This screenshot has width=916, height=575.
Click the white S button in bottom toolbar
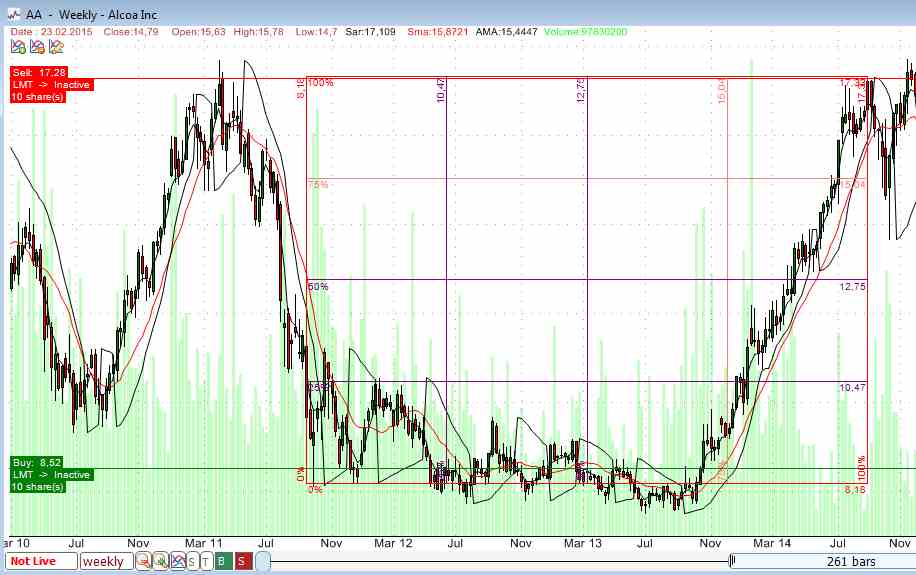pyautogui.click(x=191, y=561)
